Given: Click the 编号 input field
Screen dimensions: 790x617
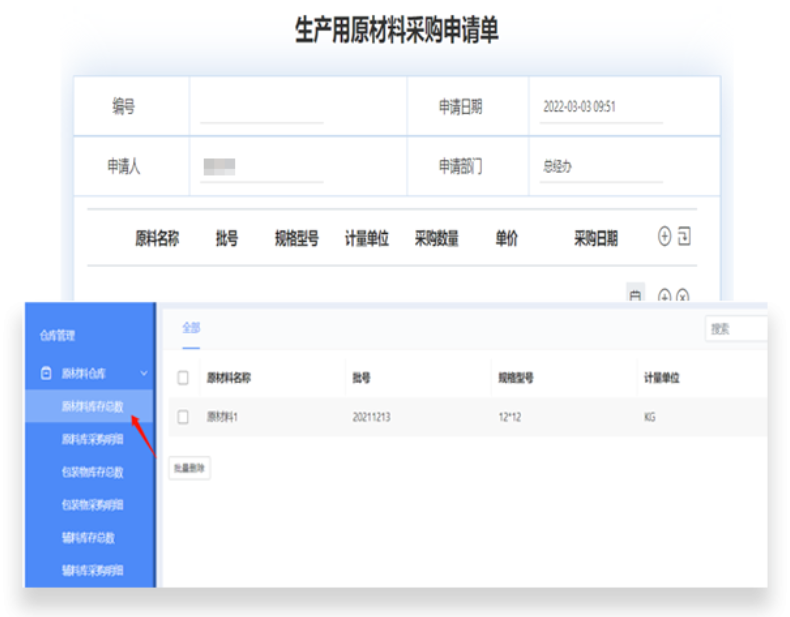Looking at the screenshot, I should click(x=262, y=108).
